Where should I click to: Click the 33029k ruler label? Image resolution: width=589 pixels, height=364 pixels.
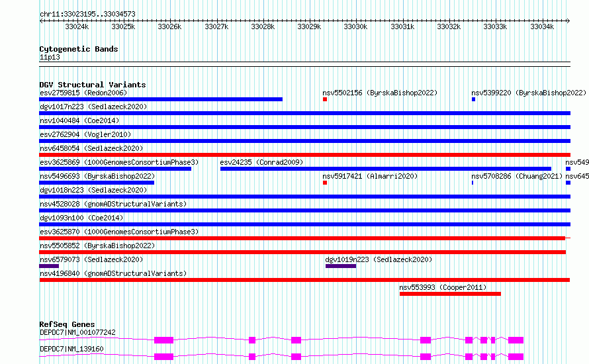309,27
